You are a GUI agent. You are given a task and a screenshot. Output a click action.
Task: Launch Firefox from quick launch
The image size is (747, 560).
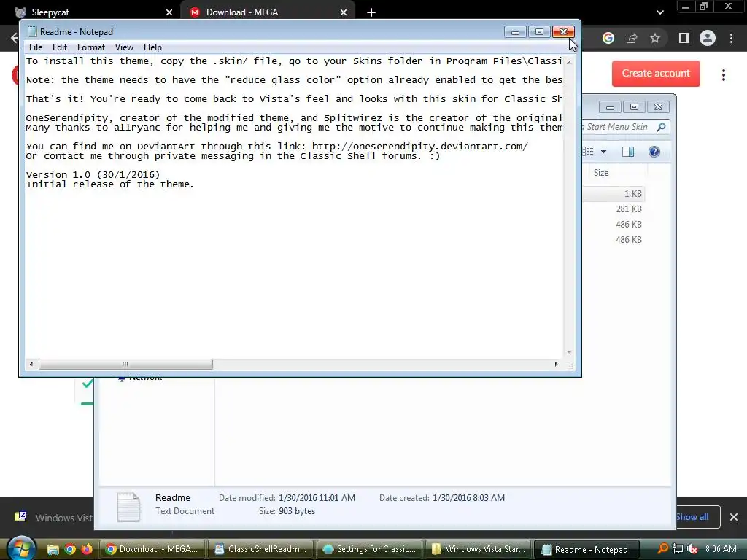pos(87,550)
